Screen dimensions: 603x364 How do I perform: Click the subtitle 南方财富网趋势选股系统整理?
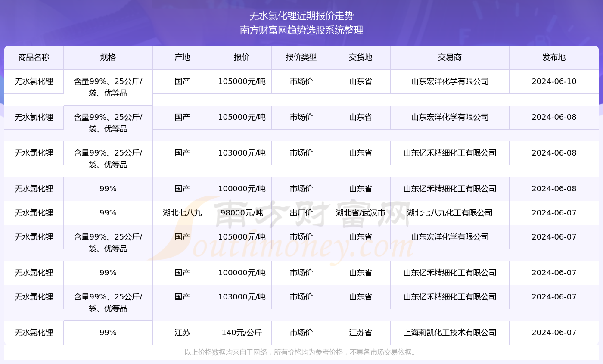coord(301,30)
